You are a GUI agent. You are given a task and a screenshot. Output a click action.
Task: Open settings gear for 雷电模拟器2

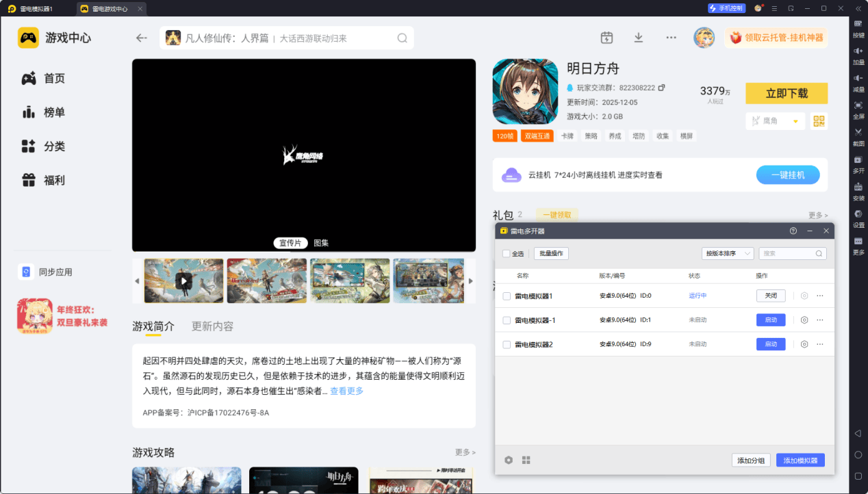pos(804,344)
